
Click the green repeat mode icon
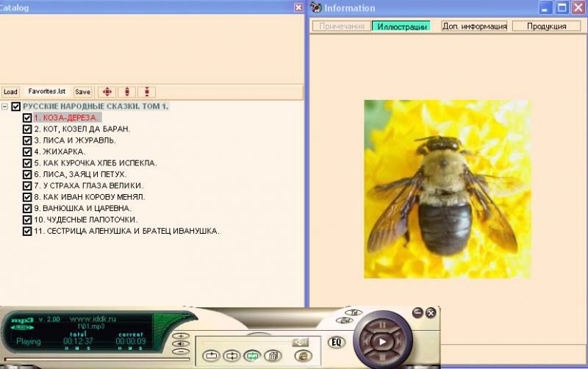click(x=251, y=356)
